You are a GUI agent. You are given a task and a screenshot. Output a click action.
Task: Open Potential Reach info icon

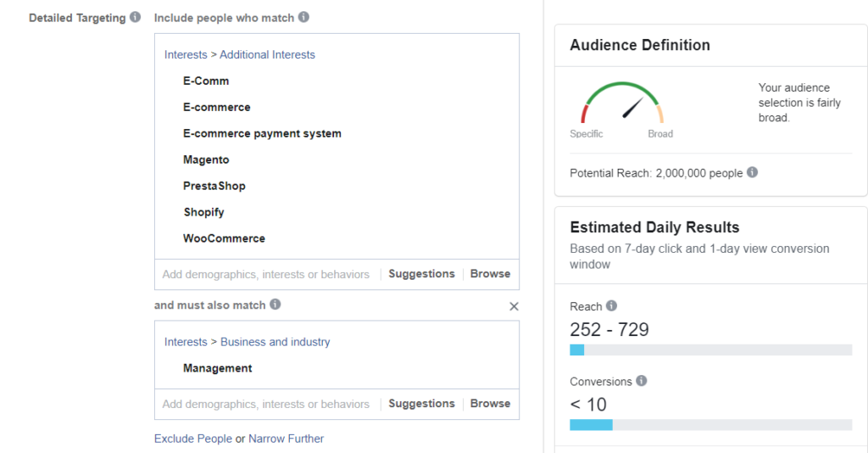pyautogui.click(x=752, y=172)
